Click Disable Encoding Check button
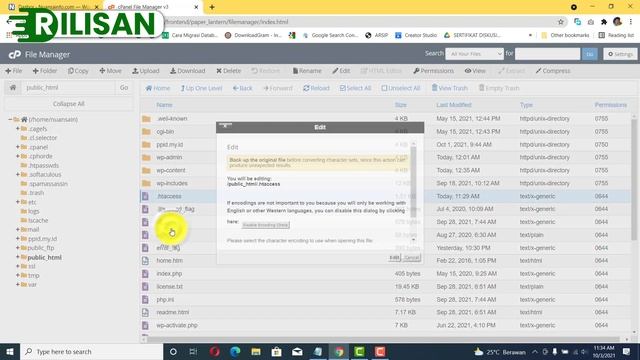Viewport: 640px width, 360px height. point(265,225)
